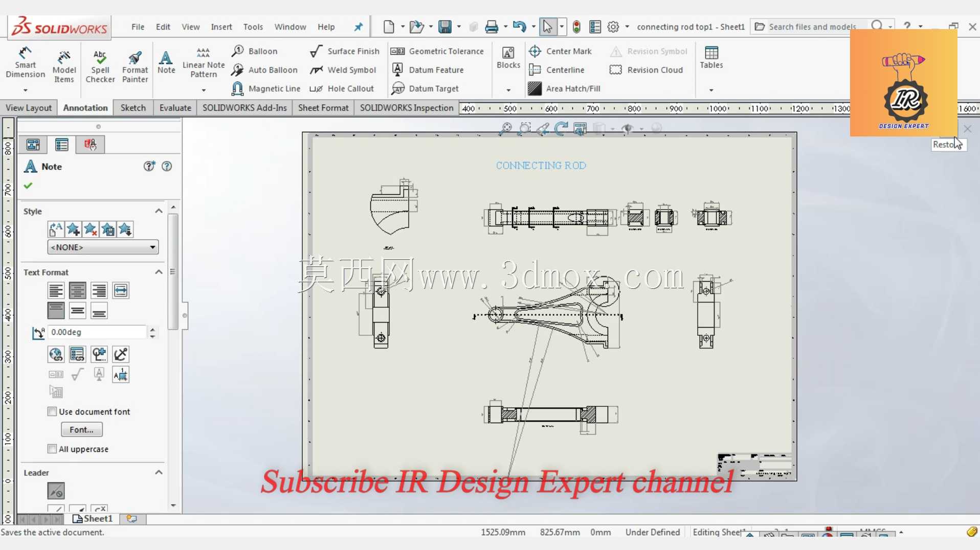Add a Hole Callout
This screenshot has height=550, width=980.
coord(342,88)
